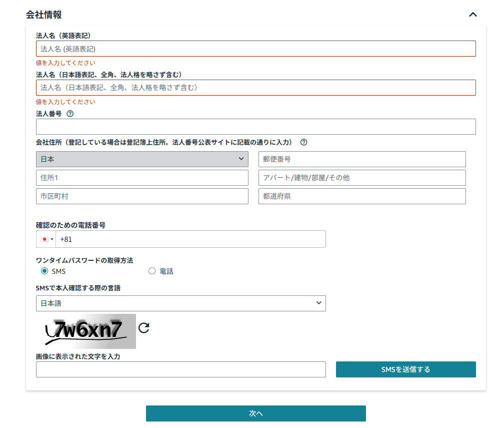Click into the 法人番号 text field

click(255, 127)
